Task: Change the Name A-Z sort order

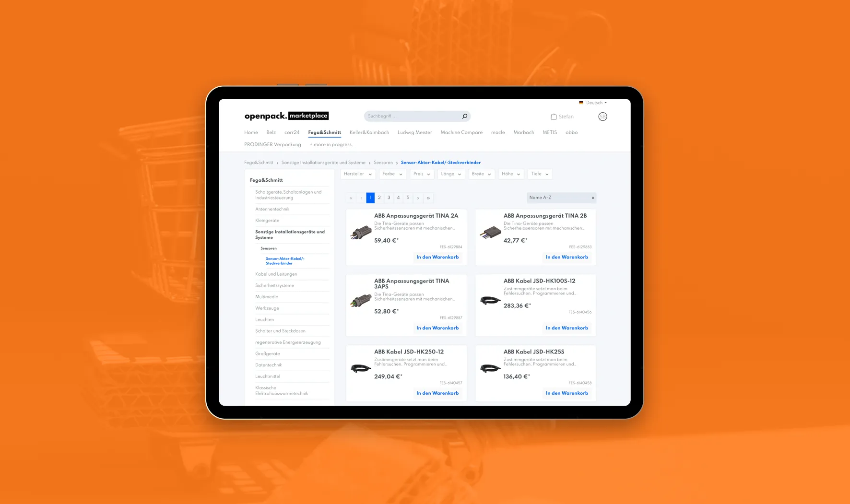Action: [561, 198]
